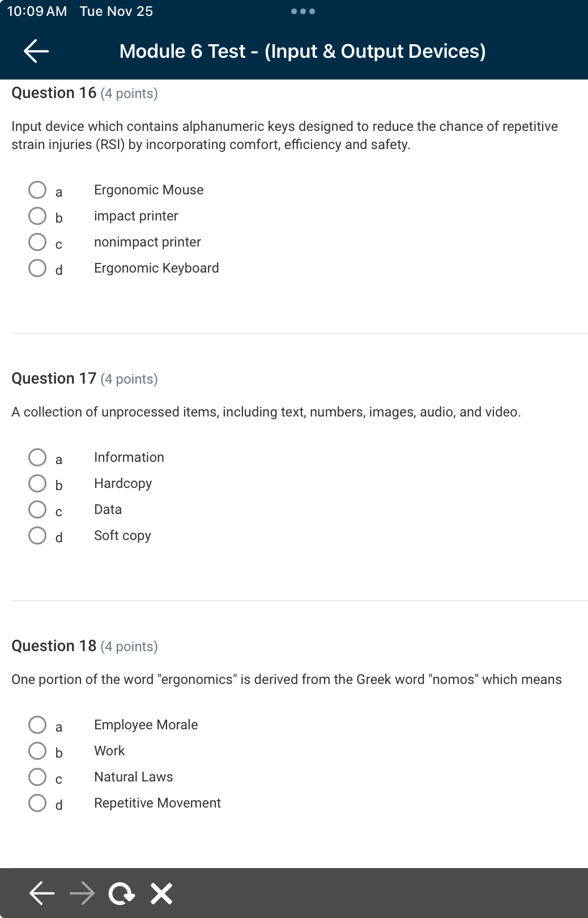The width and height of the screenshot is (588, 918).
Task: Choose Hardcopy for Question 17
Action: (37, 482)
